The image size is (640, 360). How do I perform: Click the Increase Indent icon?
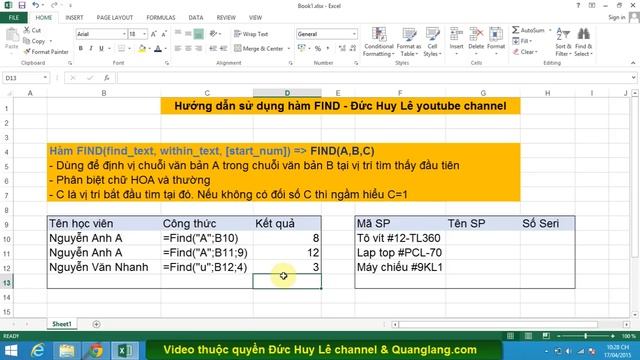click(x=223, y=48)
